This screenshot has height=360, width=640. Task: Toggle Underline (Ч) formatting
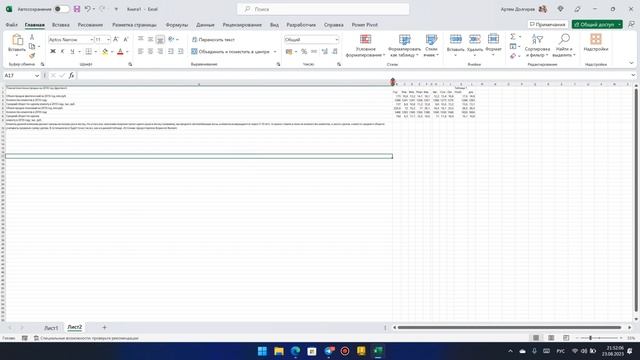click(72, 51)
